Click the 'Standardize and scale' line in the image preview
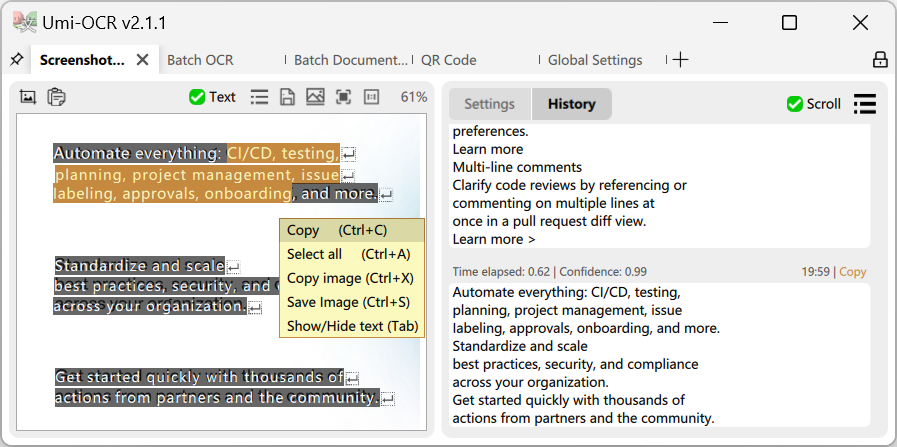897x447 pixels. (140, 266)
